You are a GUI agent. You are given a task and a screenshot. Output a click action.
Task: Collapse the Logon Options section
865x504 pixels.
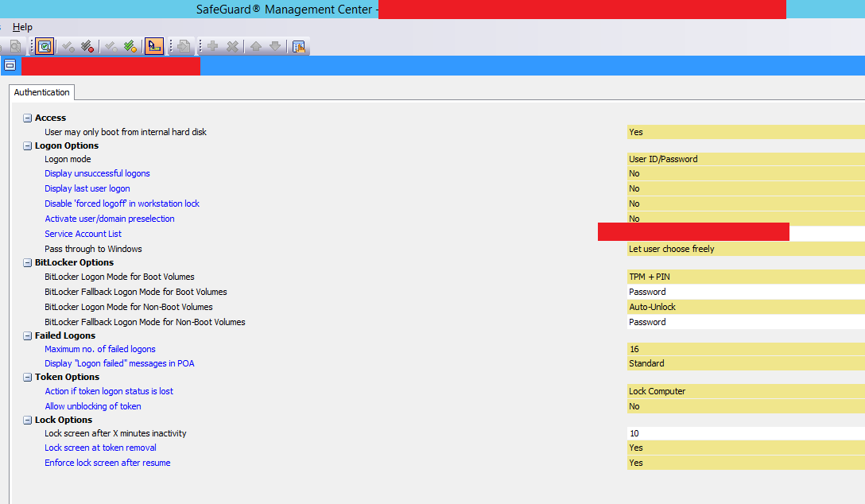[27, 146]
